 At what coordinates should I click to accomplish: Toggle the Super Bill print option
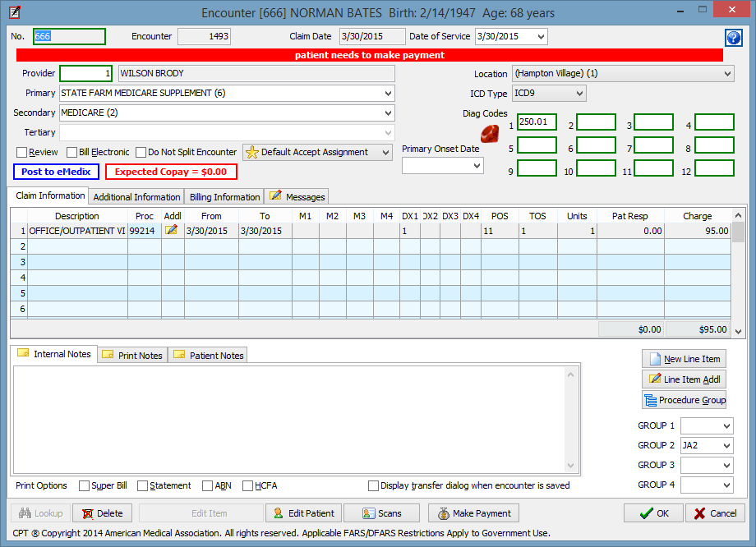tap(84, 485)
